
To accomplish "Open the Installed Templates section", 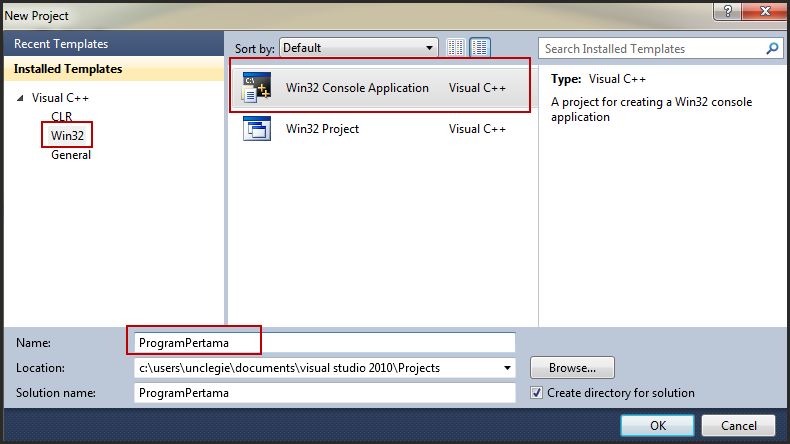I will (x=113, y=69).
